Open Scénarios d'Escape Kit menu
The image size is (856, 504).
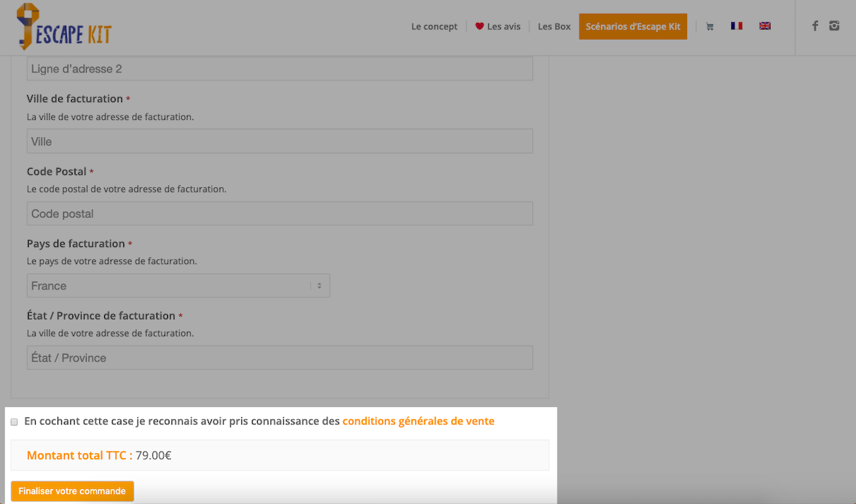[633, 27]
